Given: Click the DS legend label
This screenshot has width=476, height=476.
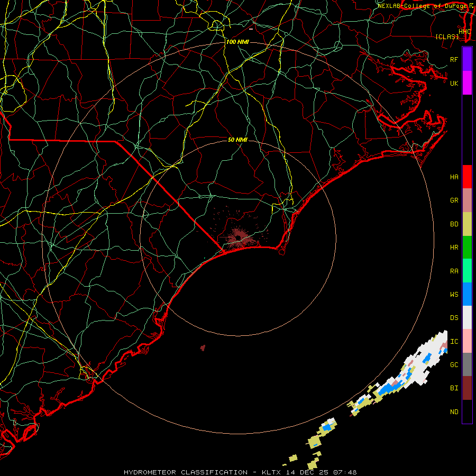Looking at the screenshot, I should (x=454, y=318).
